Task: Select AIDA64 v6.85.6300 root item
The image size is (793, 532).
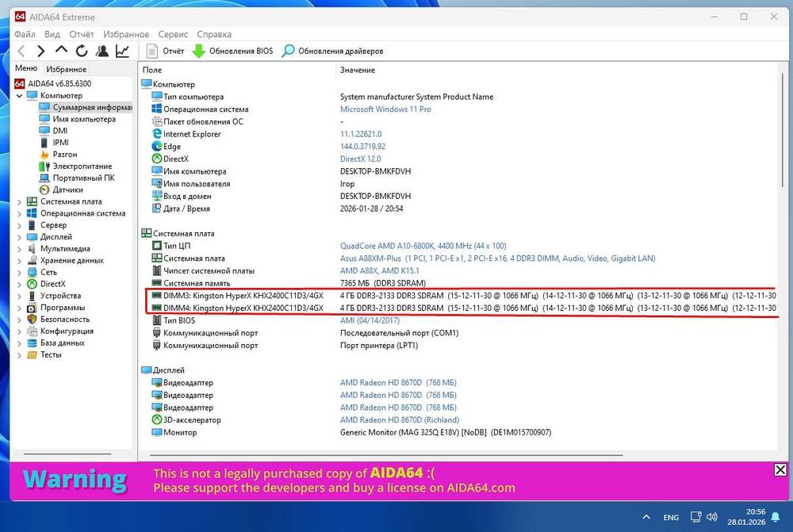Action: point(53,83)
